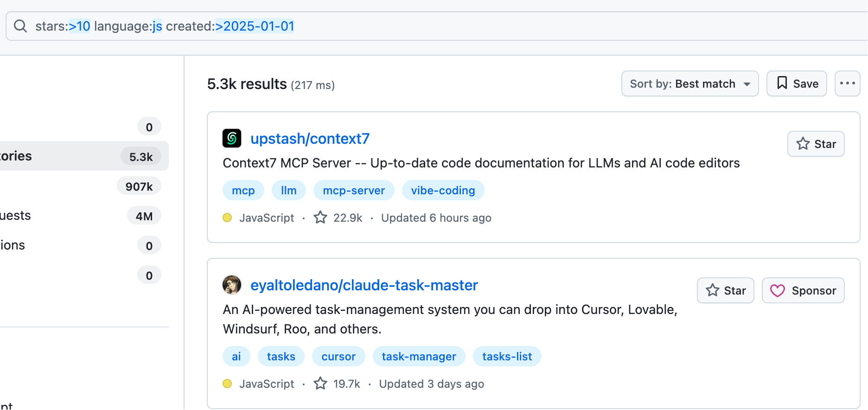
Task: Select the ai topic tag
Action: (236, 357)
